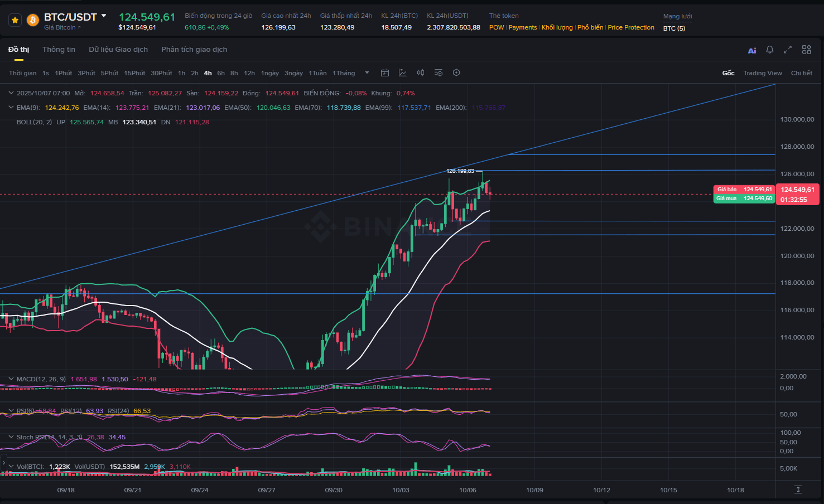The width and height of the screenshot is (824, 504).
Task: Open the BTC/USDT pair selector dropdown arrow
Action: click(x=104, y=16)
